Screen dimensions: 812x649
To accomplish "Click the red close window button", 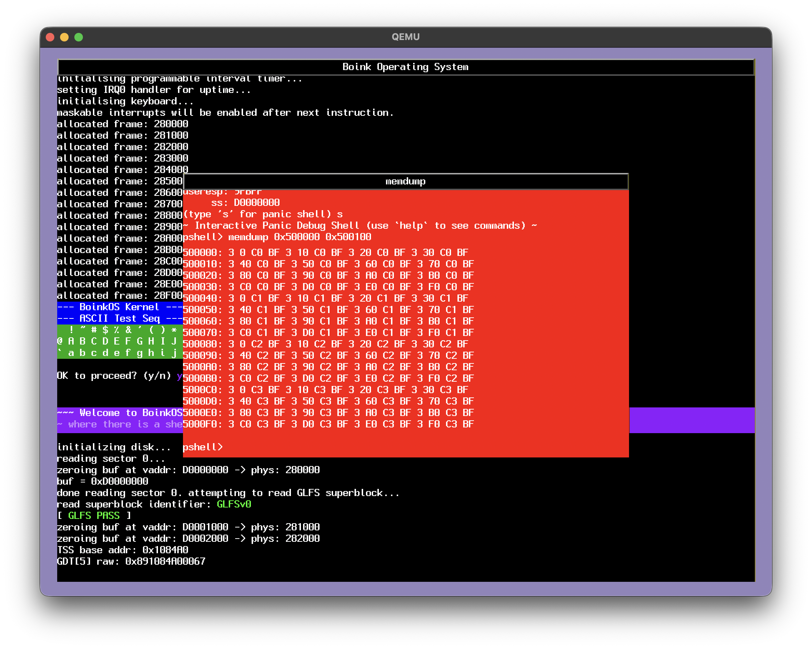I will (50, 37).
